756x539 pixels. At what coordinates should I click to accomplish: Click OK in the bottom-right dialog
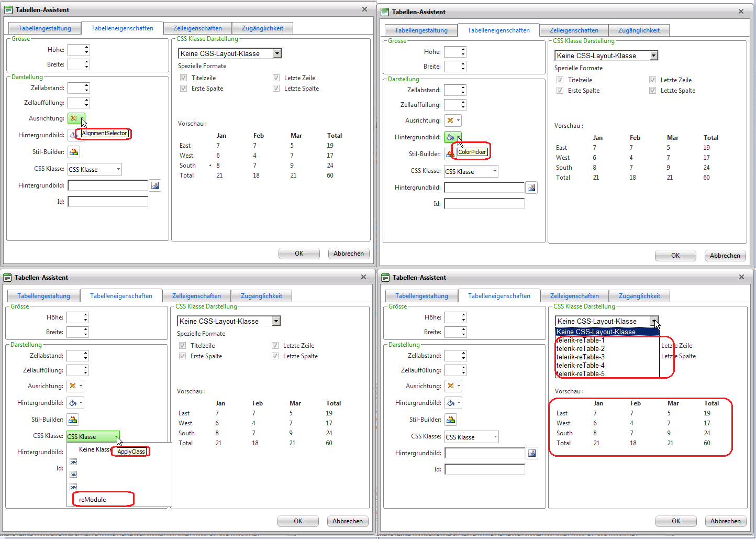click(676, 521)
